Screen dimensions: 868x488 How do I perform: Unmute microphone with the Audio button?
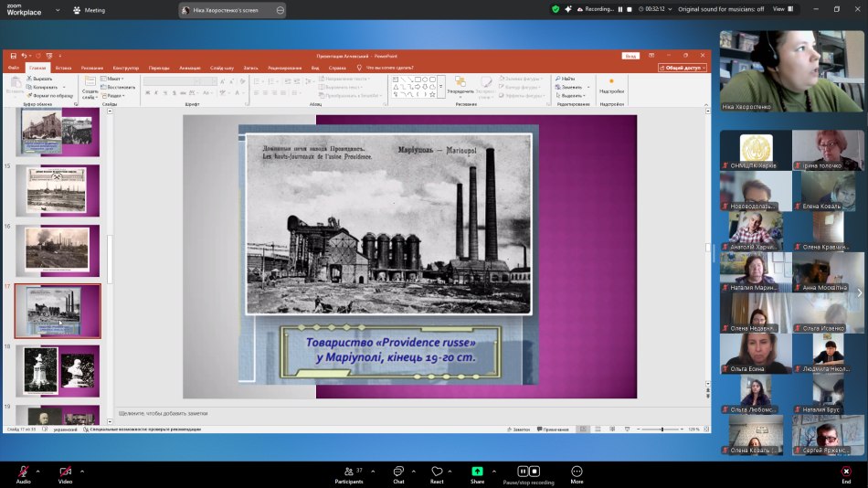click(23, 472)
